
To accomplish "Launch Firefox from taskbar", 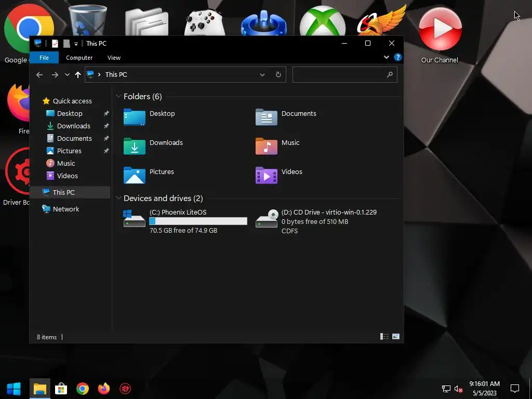I will [104, 389].
